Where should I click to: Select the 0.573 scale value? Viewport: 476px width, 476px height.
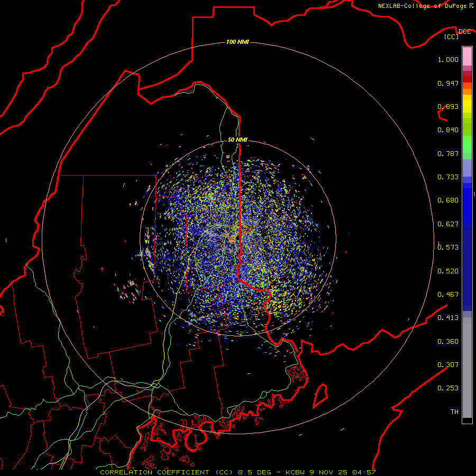(x=448, y=248)
